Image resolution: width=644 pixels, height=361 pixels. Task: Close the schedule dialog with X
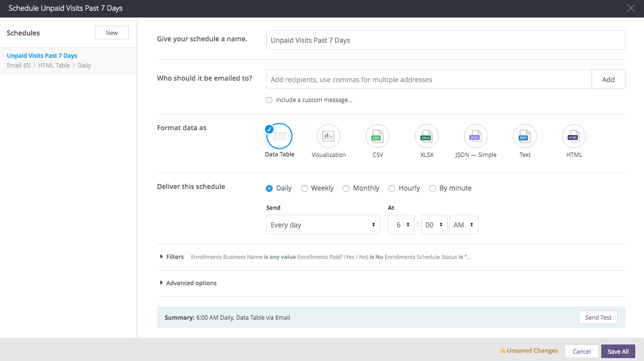630,8
